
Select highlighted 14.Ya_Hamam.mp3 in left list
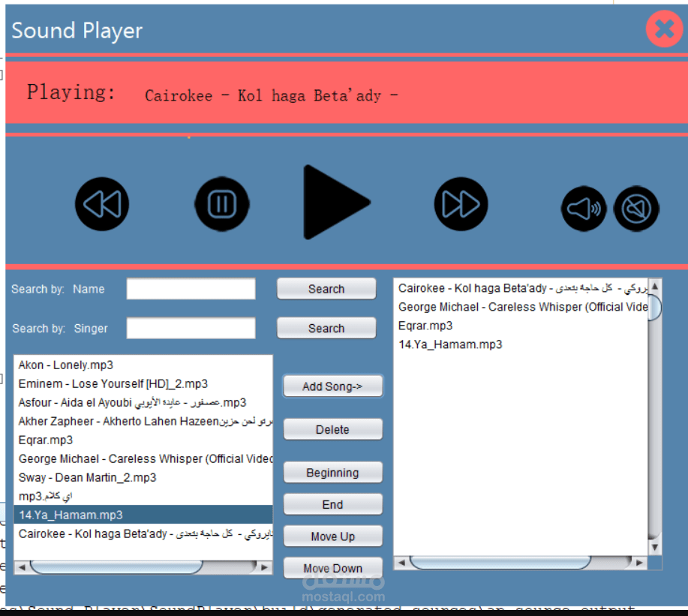[x=143, y=515]
